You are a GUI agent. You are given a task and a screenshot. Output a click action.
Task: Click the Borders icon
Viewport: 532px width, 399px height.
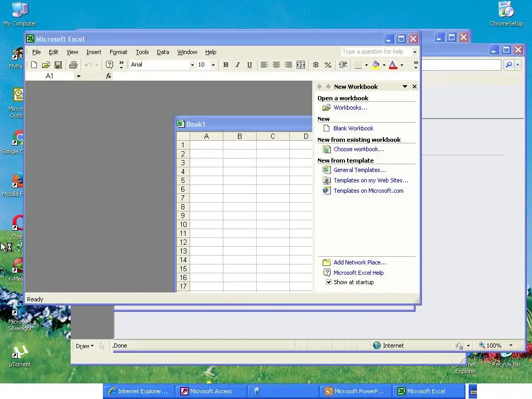[x=358, y=65]
